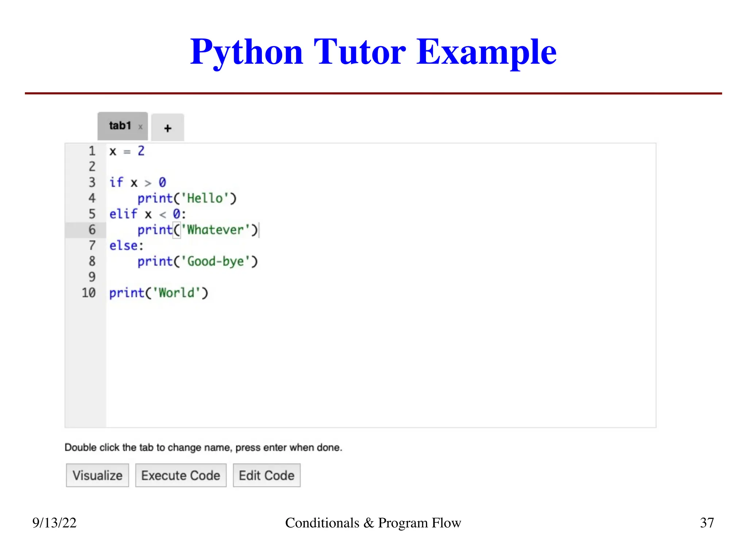Click line number 8 in the gutter
Screen dimensions: 747x560
click(x=92, y=261)
